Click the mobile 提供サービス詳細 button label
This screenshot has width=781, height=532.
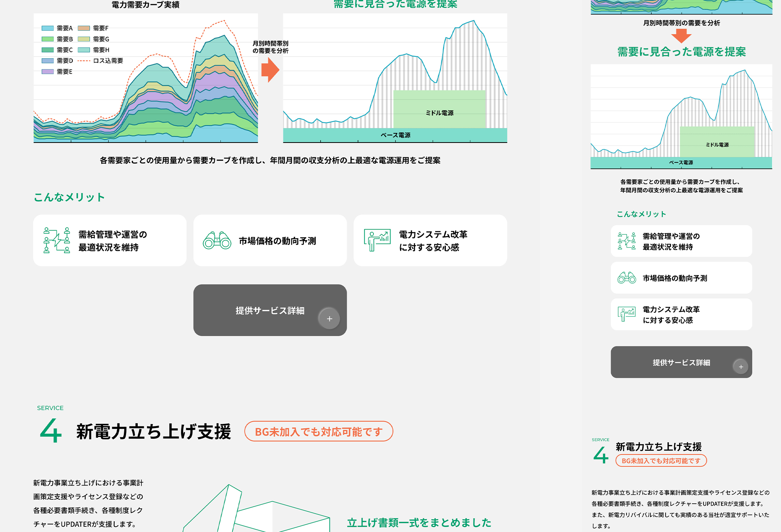pyautogui.click(x=681, y=362)
